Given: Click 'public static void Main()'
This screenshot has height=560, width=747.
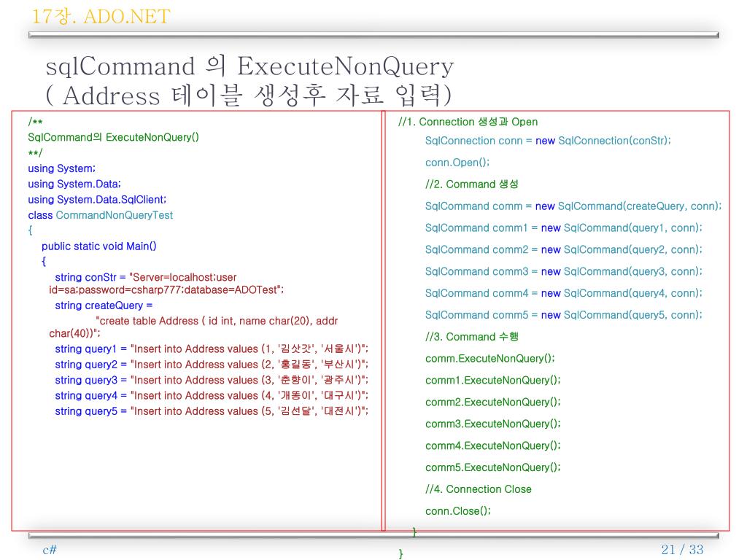Looking at the screenshot, I should [x=99, y=246].
